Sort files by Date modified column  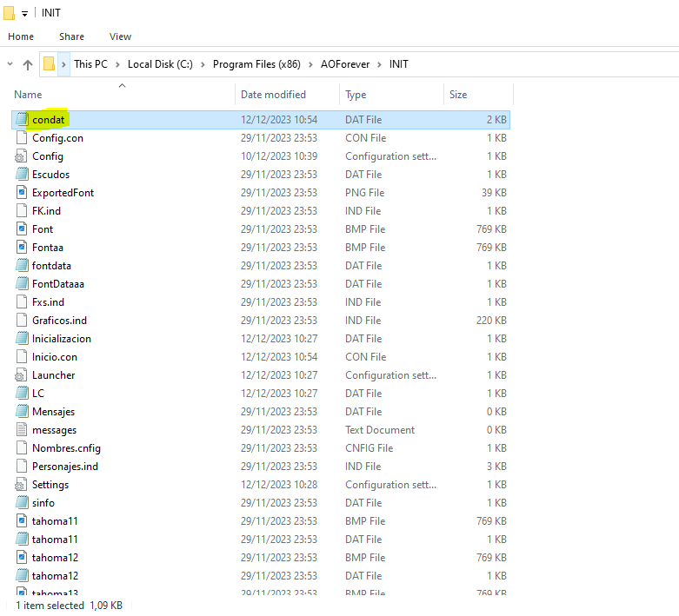[273, 95]
